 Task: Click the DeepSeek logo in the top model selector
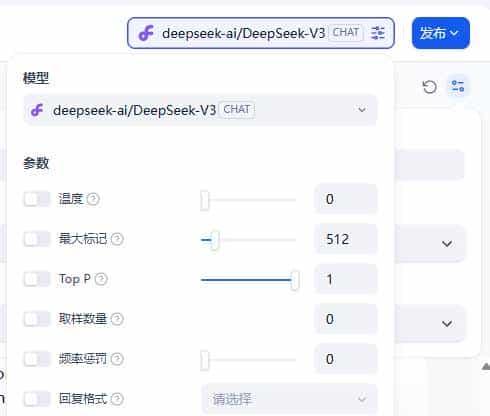pyautogui.click(x=146, y=33)
